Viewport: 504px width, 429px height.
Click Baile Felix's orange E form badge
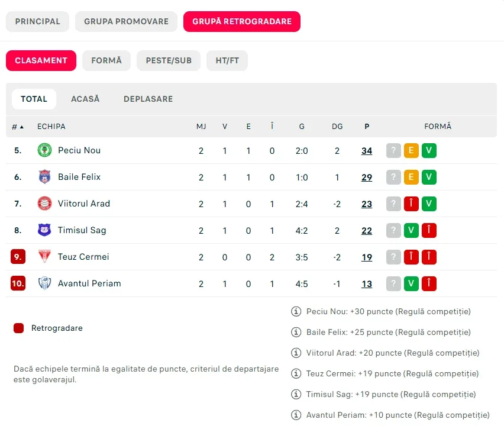411,177
